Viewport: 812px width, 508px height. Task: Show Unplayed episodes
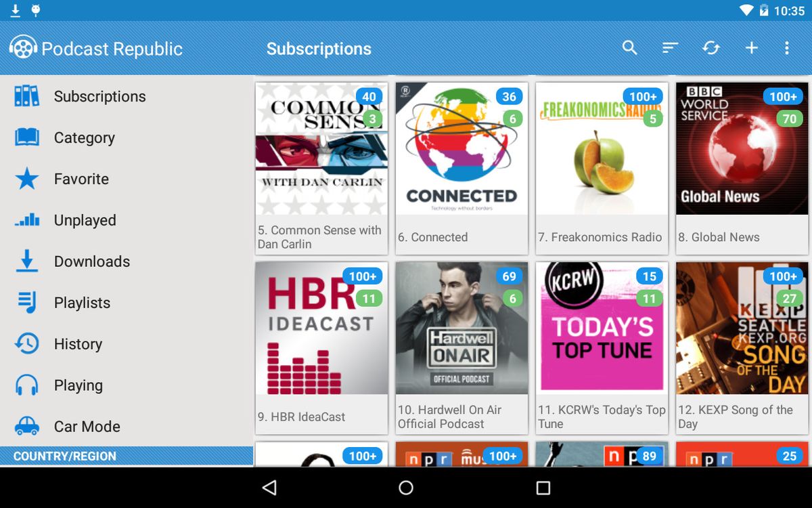[85, 220]
